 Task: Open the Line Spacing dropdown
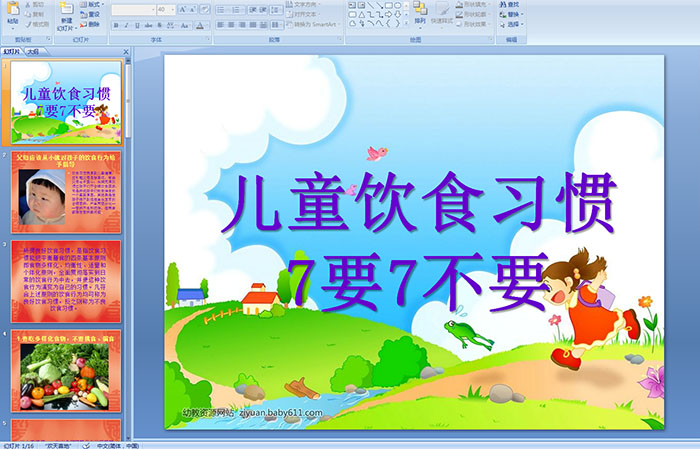click(x=276, y=9)
